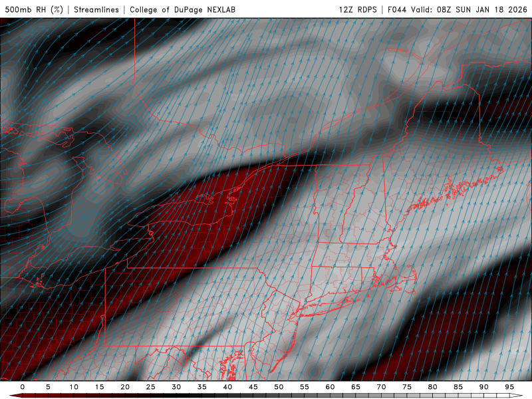Click the "F044" forecast hour text

coord(396,9)
